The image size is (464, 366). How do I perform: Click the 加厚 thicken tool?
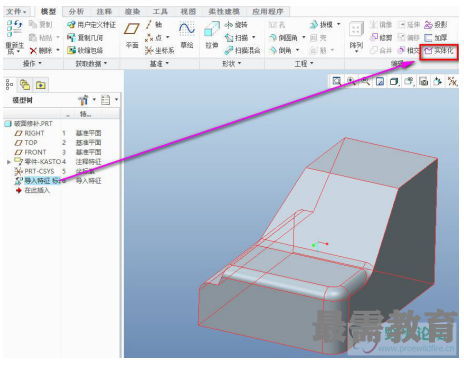point(436,37)
